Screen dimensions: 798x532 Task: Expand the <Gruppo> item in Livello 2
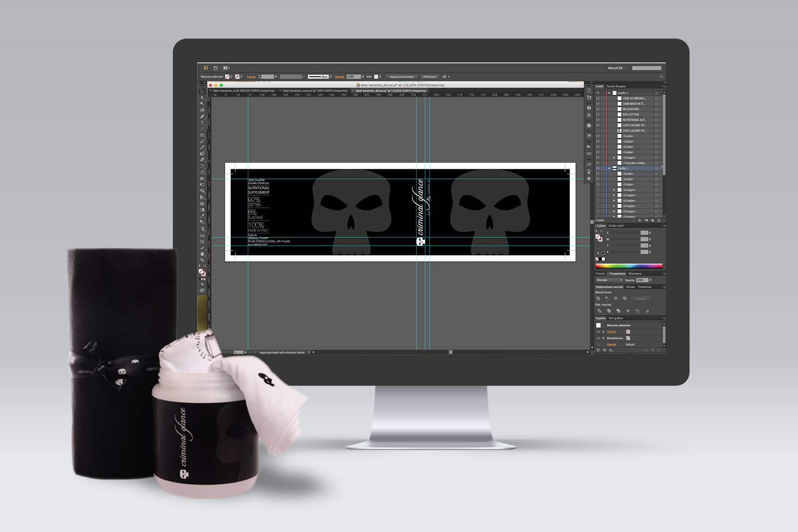coord(614,158)
